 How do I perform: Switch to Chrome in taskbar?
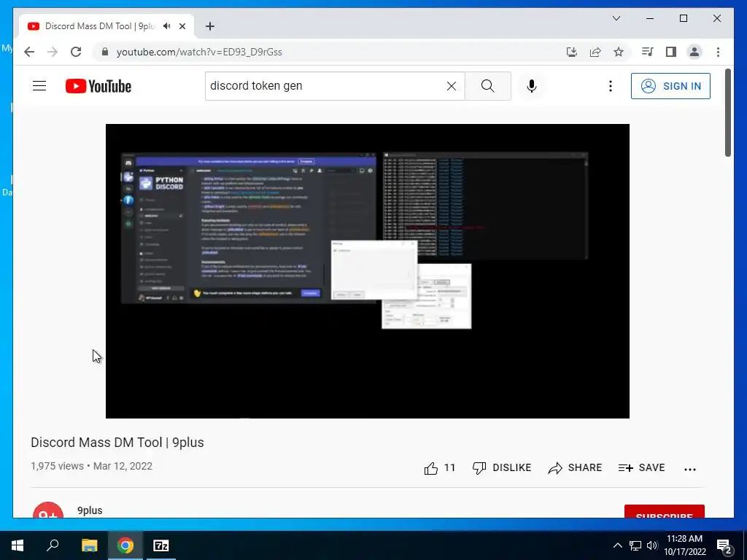point(125,545)
